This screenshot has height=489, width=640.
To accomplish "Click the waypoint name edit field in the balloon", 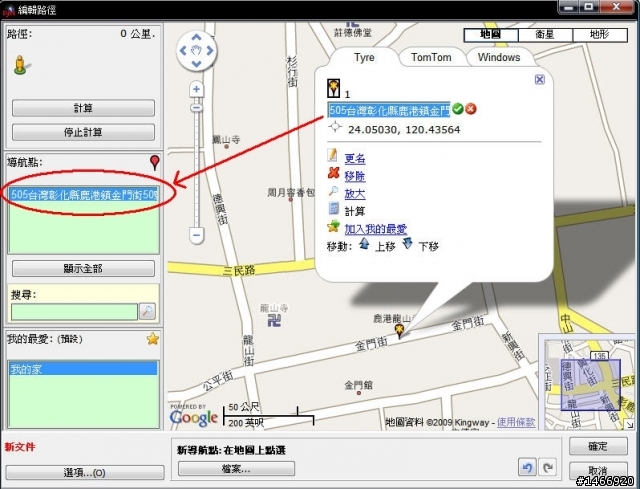I will (x=389, y=110).
